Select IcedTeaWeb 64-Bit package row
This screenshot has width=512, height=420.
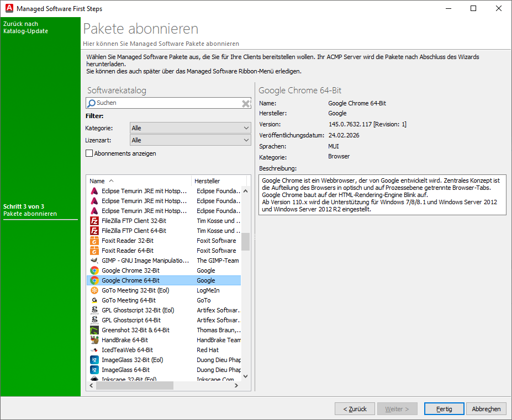(x=164, y=350)
